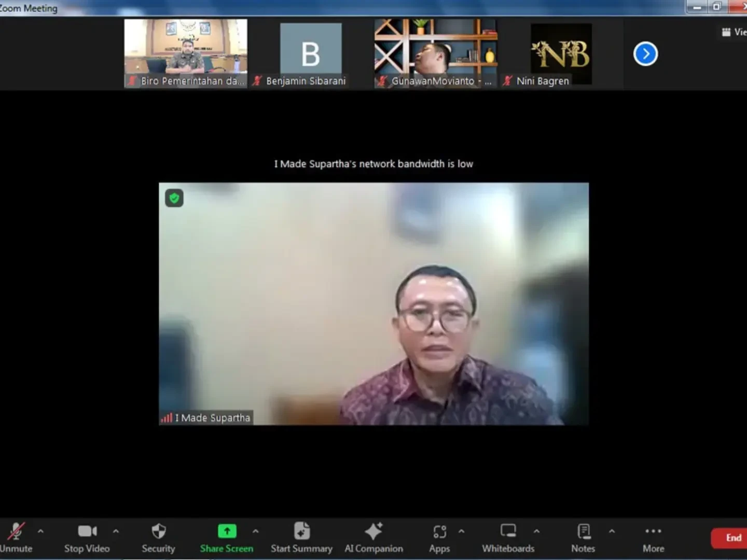Start the meeting summary
The width and height of the screenshot is (747, 560).
click(301, 537)
